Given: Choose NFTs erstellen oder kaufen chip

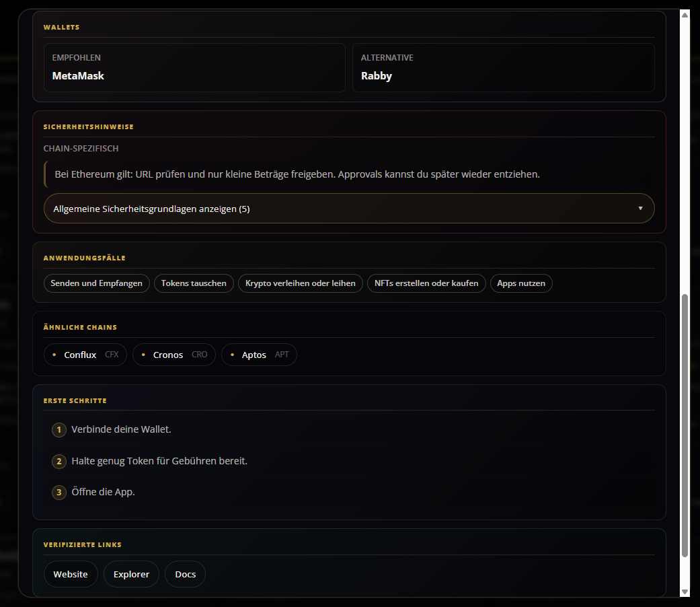Looking at the screenshot, I should click(426, 283).
